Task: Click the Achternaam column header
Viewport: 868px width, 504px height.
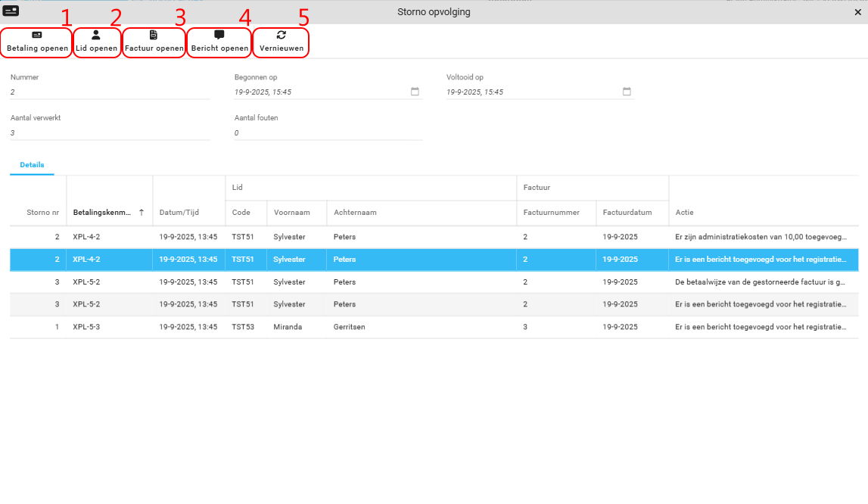Action: click(x=355, y=213)
